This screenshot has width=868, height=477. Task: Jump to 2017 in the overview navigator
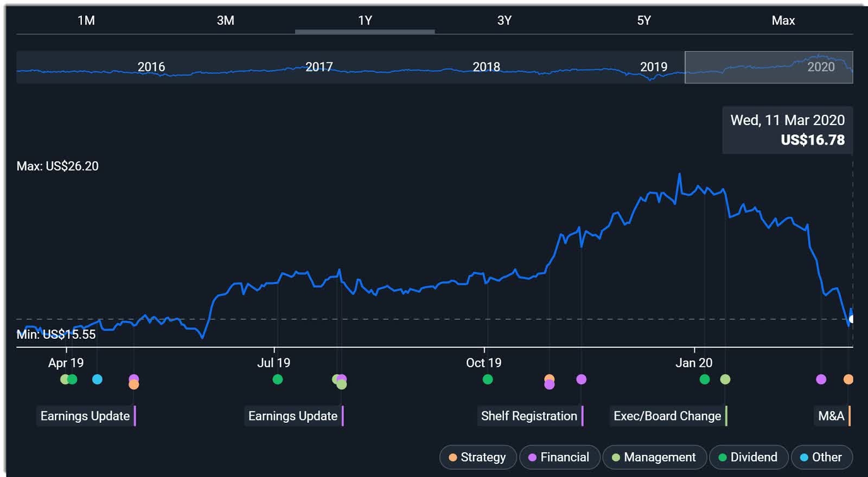[x=319, y=67]
